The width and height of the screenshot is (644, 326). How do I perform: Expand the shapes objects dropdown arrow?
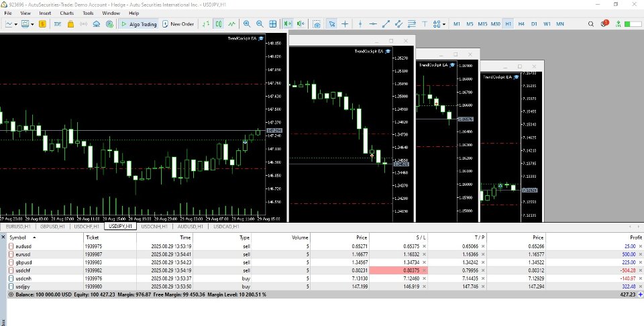pos(444,25)
